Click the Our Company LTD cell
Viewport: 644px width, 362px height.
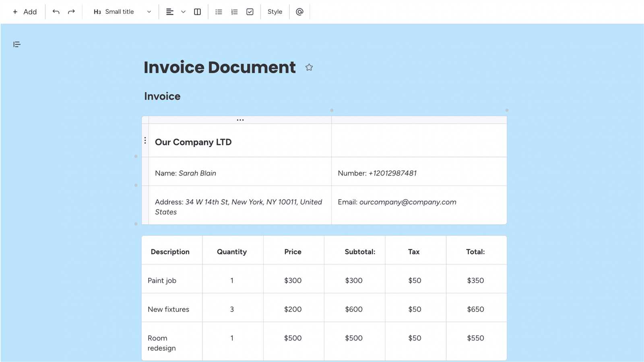240,141
